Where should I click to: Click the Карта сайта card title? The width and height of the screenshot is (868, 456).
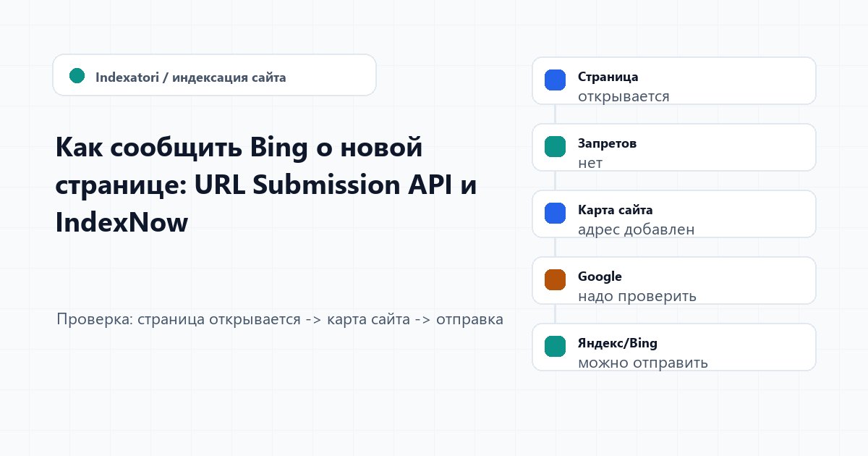point(616,210)
